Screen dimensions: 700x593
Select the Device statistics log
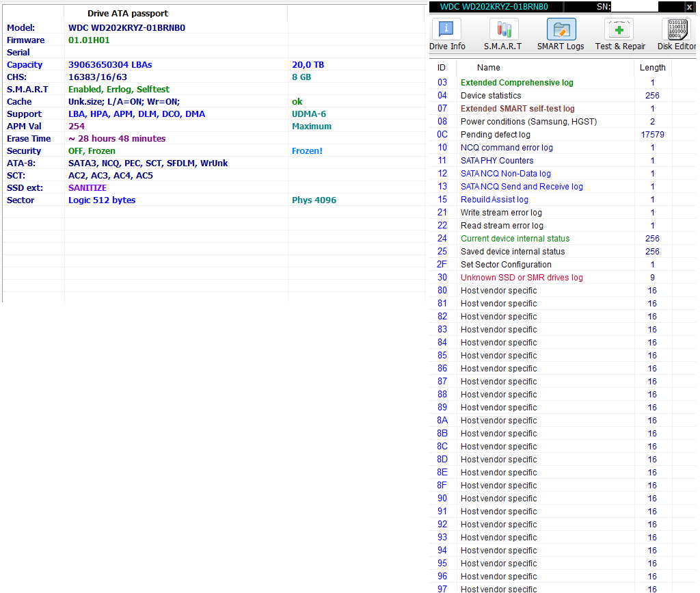point(563,96)
